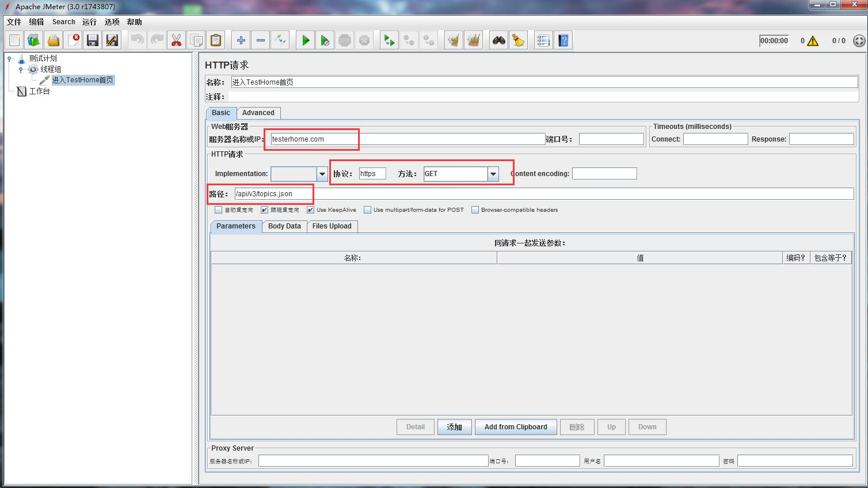Open the 选项 menu
The width and height of the screenshot is (868, 488).
point(112,22)
